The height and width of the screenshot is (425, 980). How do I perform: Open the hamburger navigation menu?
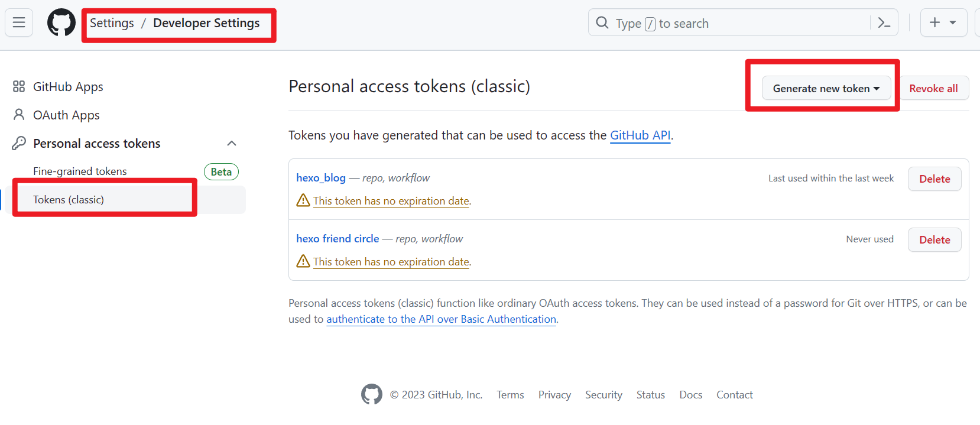tap(19, 22)
